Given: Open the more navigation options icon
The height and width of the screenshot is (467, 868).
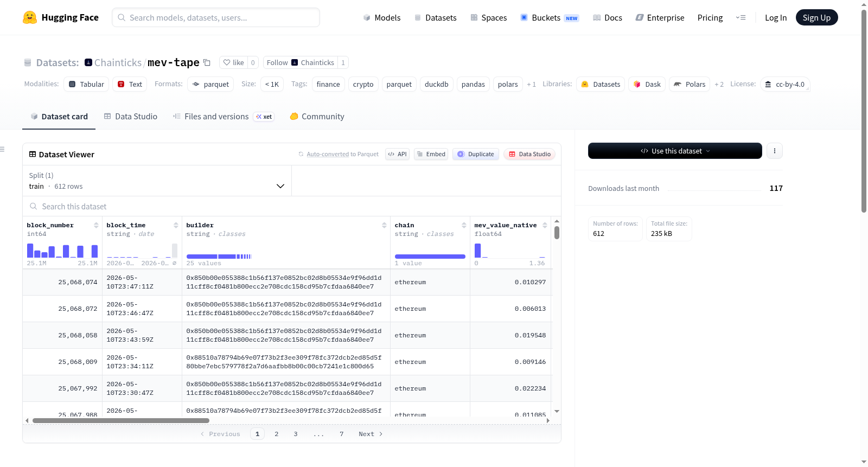Looking at the screenshot, I should click(x=741, y=17).
